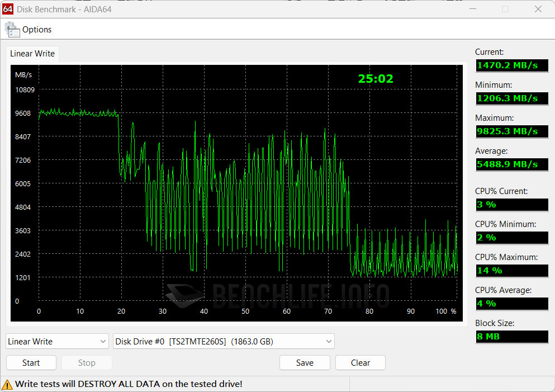This screenshot has width=555, height=392.
Task: Click the CPU% Average value 4 %
Action: click(x=512, y=304)
